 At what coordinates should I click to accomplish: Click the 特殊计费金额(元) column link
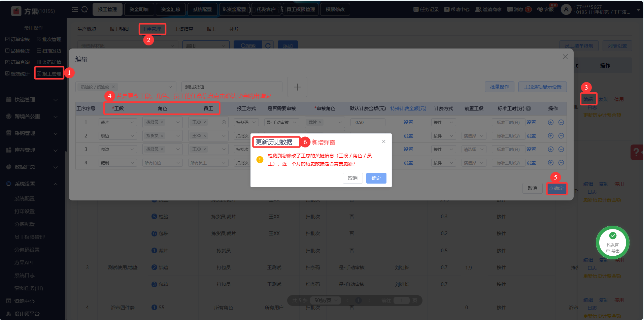tap(408, 108)
